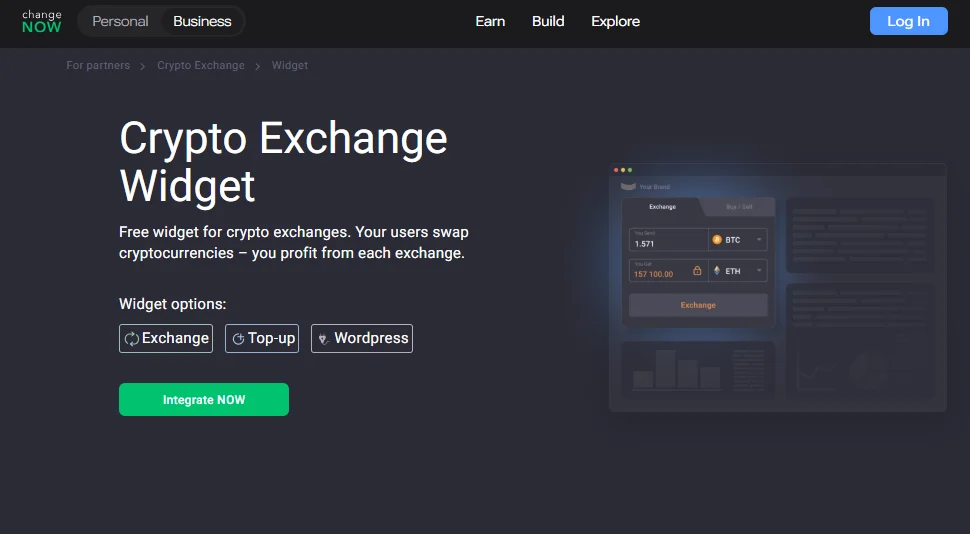
Task: Open the Explore menu
Action: (616, 21)
